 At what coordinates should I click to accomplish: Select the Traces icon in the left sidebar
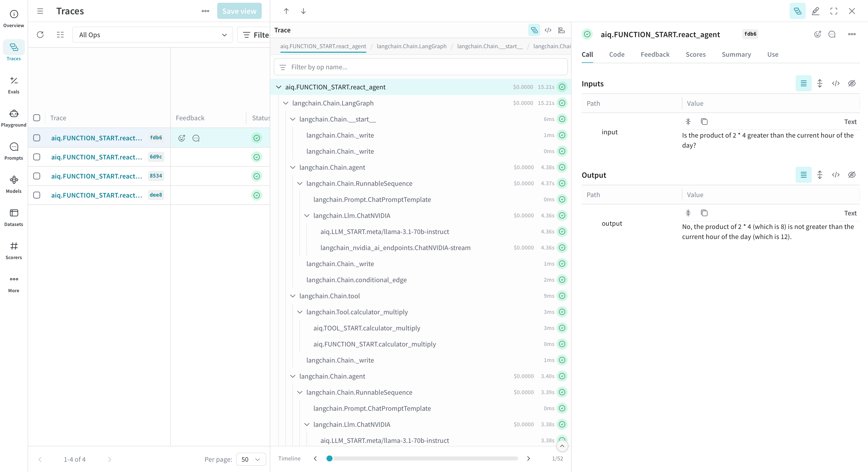[x=14, y=50]
